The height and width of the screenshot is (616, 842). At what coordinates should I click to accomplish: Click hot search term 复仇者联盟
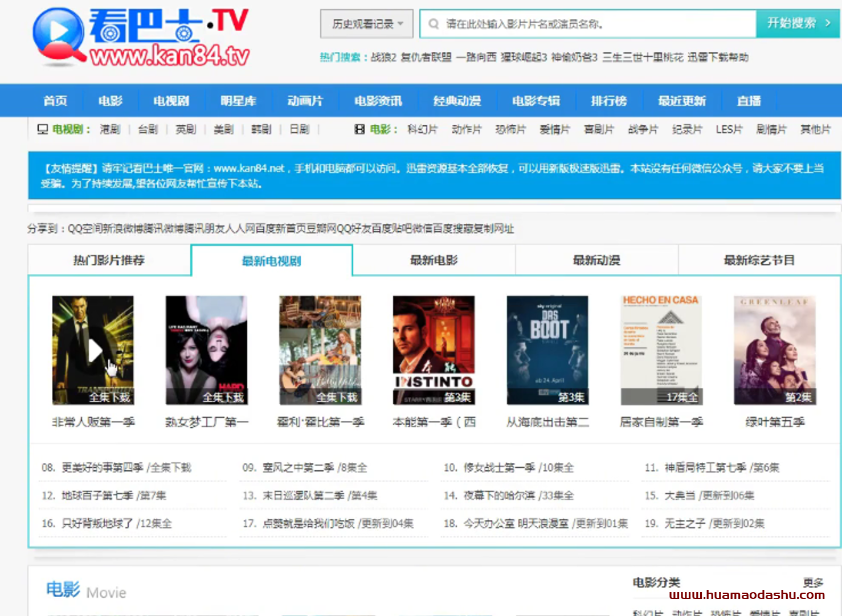click(426, 57)
